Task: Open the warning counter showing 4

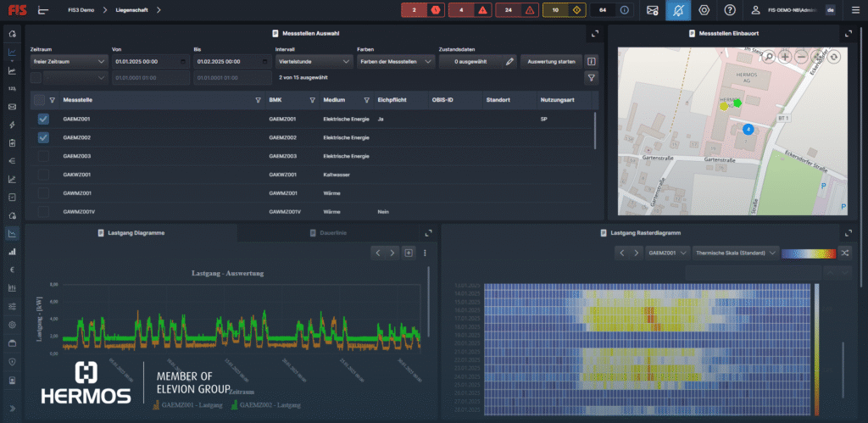Action: coord(470,10)
